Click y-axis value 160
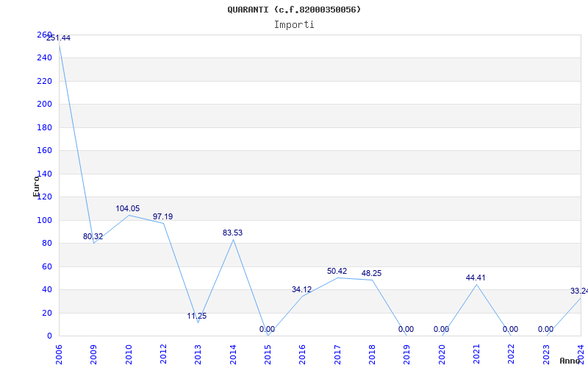 (x=44, y=151)
